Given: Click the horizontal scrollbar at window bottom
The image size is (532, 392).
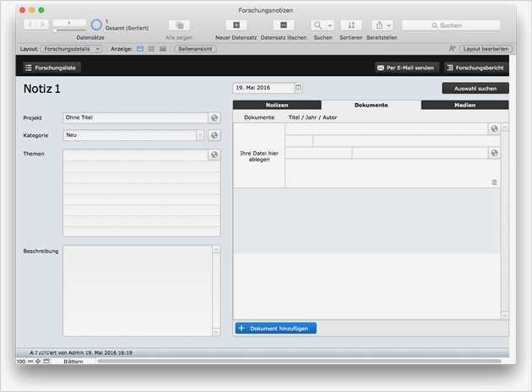Looking at the screenshot, I should click(x=299, y=361).
